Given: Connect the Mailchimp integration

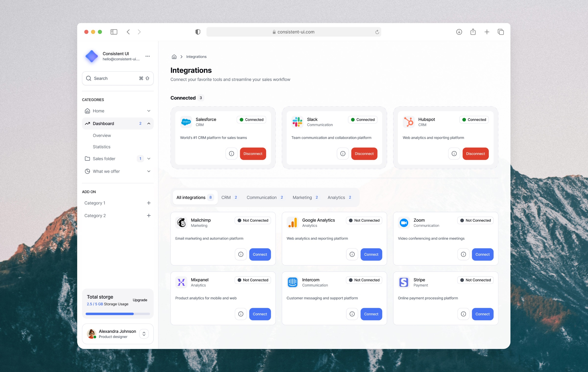Looking at the screenshot, I should (x=260, y=254).
